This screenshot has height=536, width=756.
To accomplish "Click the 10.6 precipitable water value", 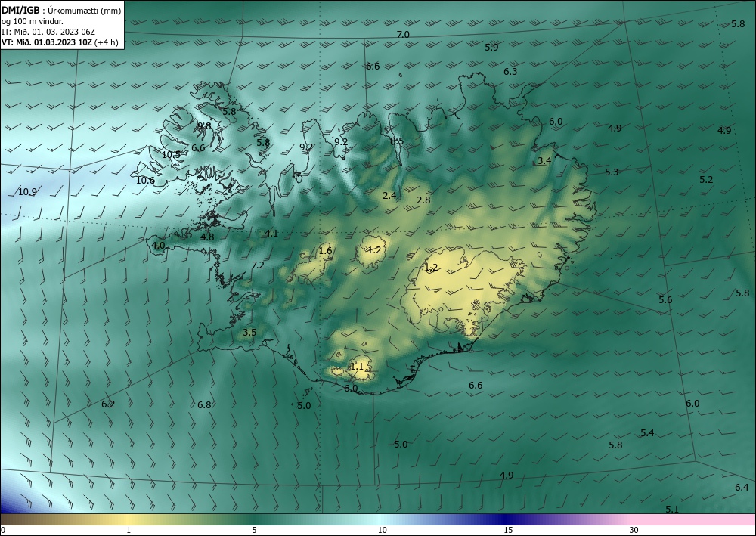I will (x=145, y=181).
